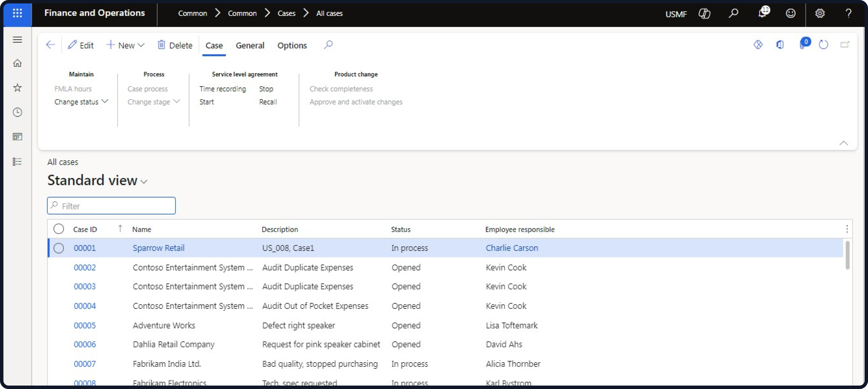This screenshot has width=868, height=389.
Task: Open Recent clock icon in sidebar
Action: coord(17,112)
